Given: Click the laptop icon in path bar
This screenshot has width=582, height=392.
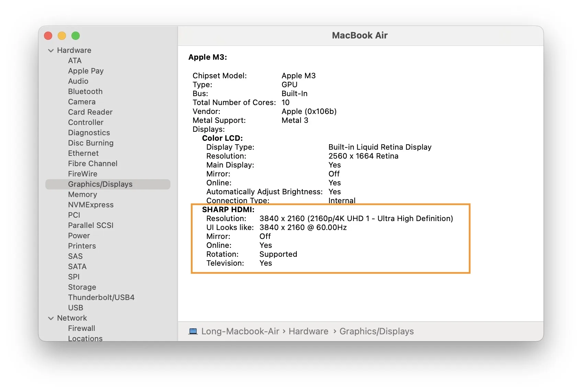Looking at the screenshot, I should pyautogui.click(x=193, y=331).
